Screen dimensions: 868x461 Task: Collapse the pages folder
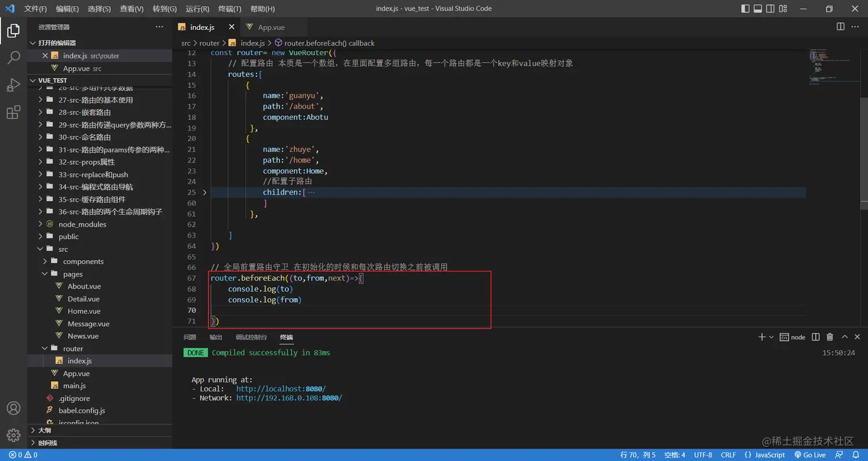tap(100, 274)
